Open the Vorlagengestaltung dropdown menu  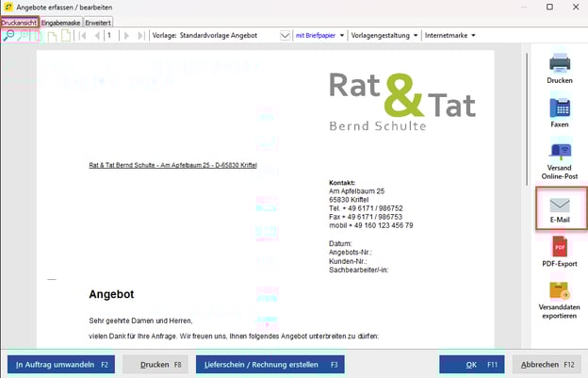point(384,36)
